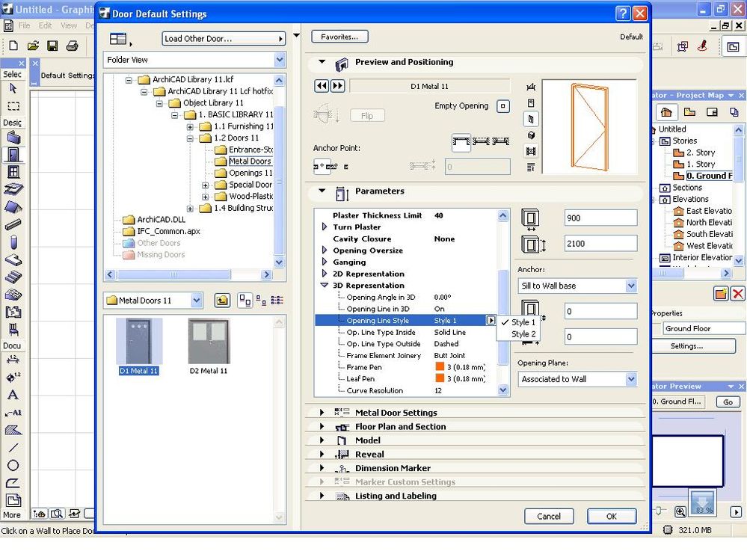Screen dimensions: 747x560
Task: Collapse the Preview and Positioning panel
Action: (x=322, y=62)
